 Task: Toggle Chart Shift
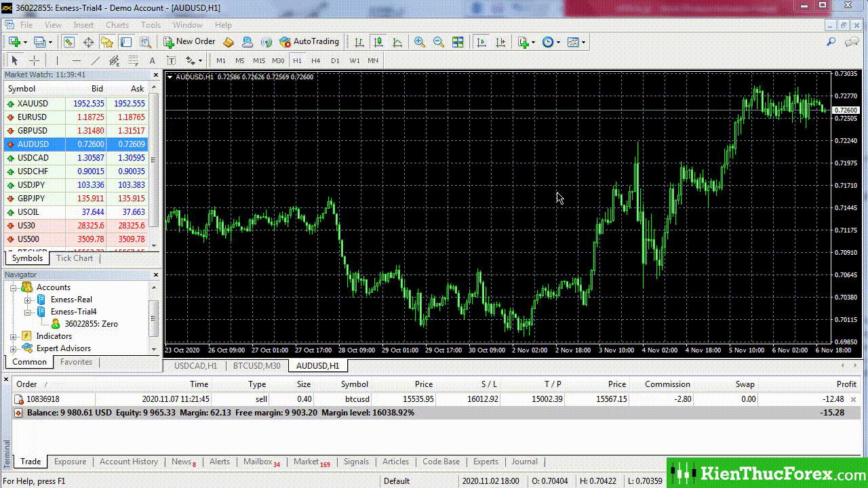point(500,42)
